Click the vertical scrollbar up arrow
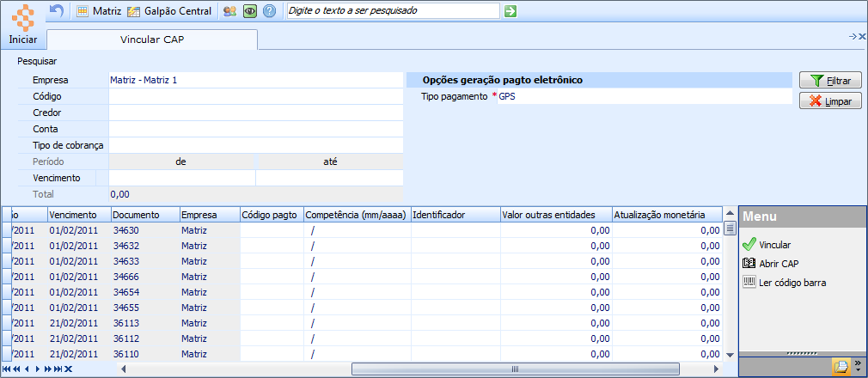Viewport: 868px width, 378px height. (x=730, y=214)
